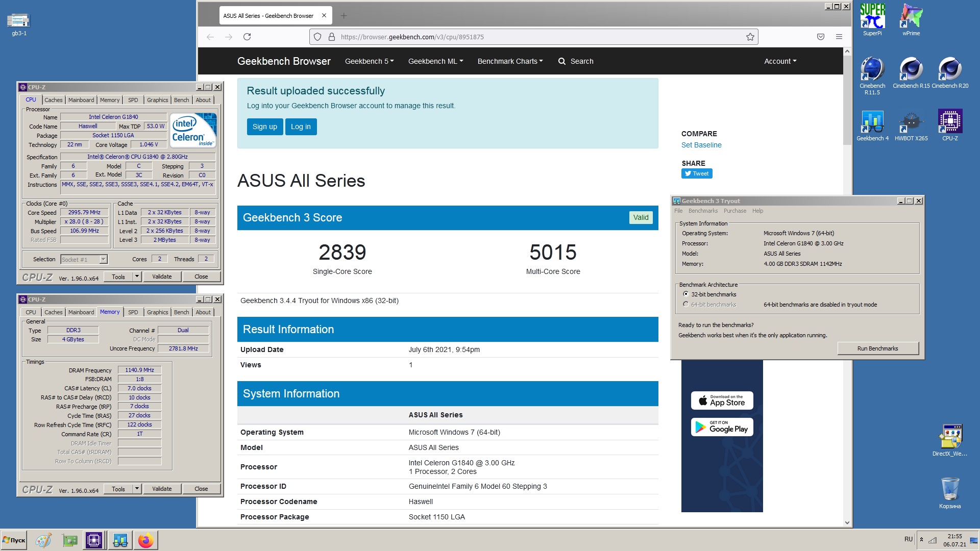
Task: Show tracking protection shield info
Action: 317,37
